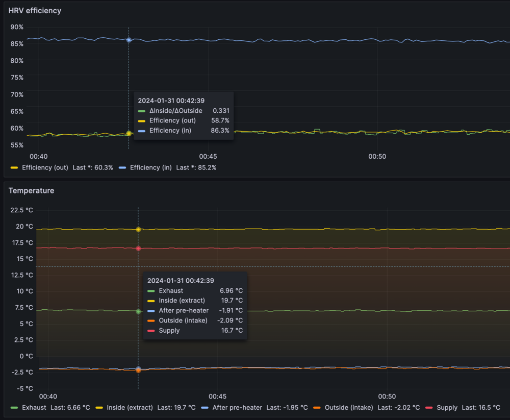Toggle After pre-heater series label in legend
The height and width of the screenshot is (420, 510).
coord(237,408)
